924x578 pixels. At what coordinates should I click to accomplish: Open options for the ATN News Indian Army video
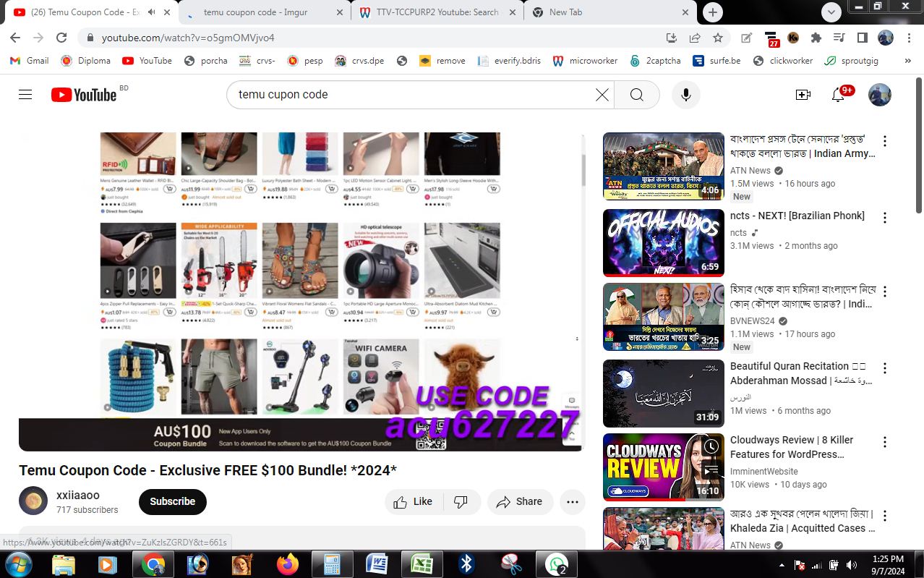[884, 141]
